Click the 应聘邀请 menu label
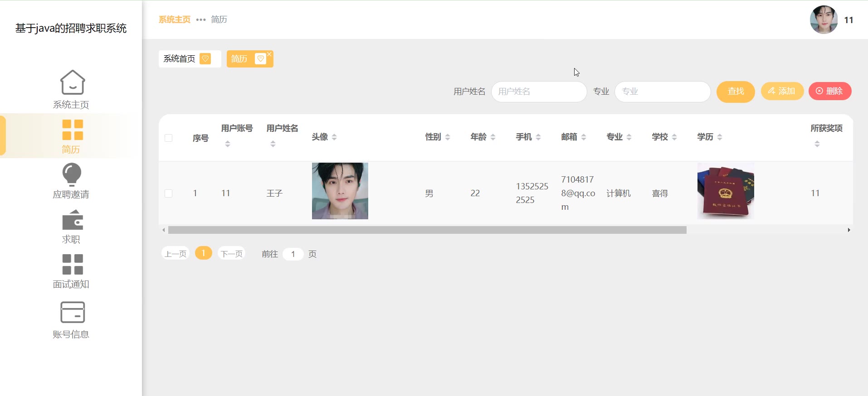868x396 pixels. [x=71, y=194]
